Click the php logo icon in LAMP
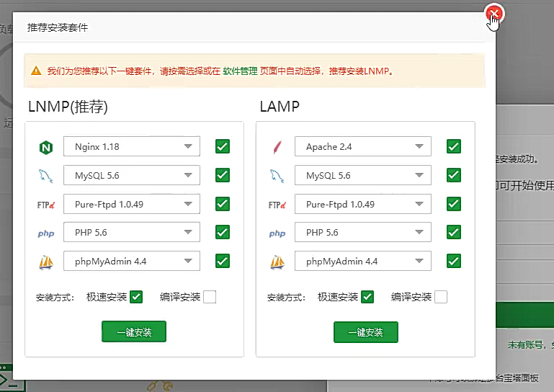This screenshot has height=392, width=554. [277, 233]
